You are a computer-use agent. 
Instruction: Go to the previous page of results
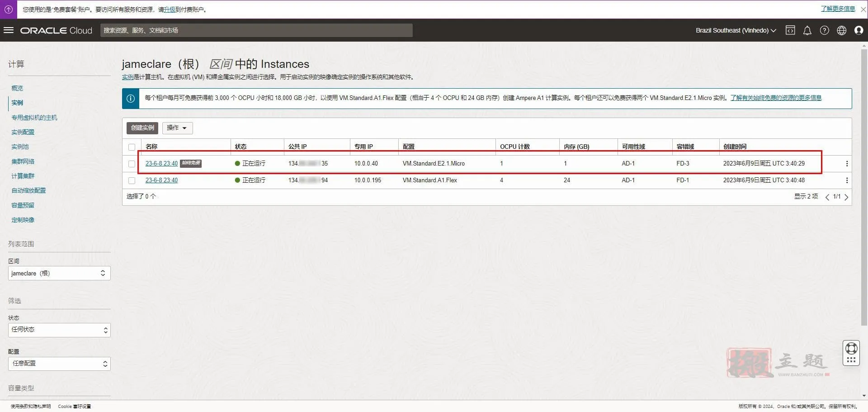coord(827,197)
